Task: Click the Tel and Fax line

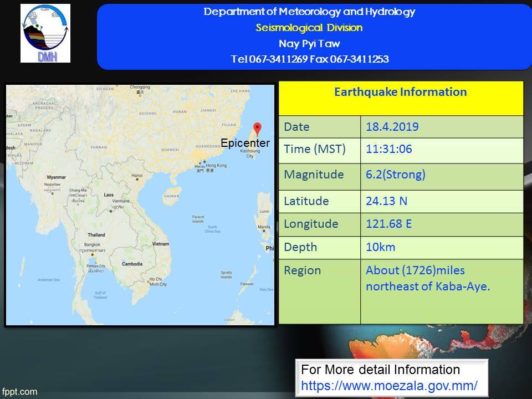Action: [309, 59]
